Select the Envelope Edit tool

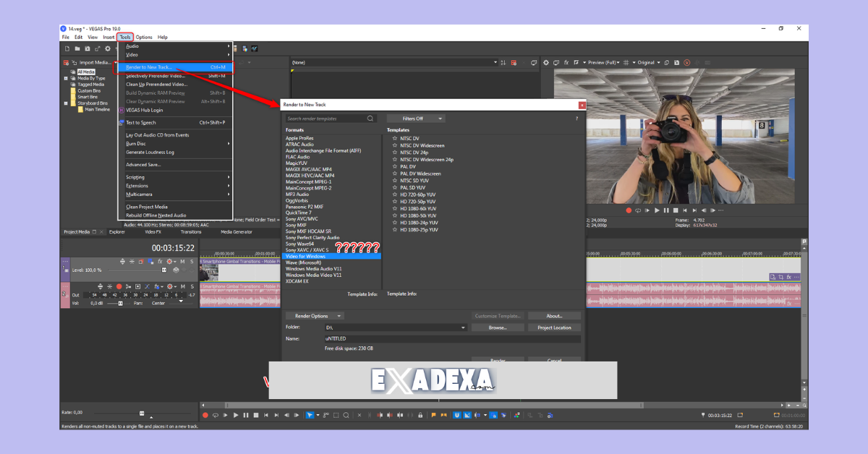(325, 415)
